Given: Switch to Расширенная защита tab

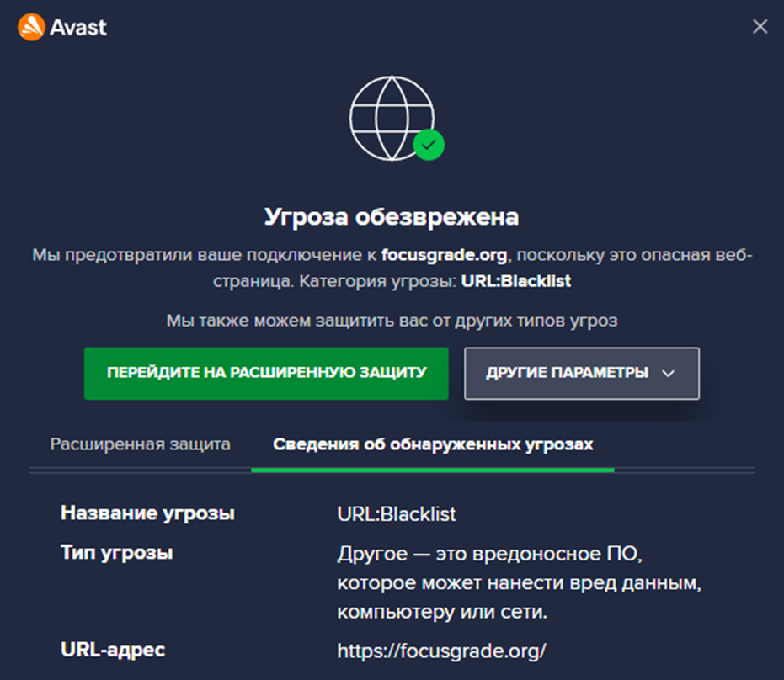Looking at the screenshot, I should tap(141, 444).
